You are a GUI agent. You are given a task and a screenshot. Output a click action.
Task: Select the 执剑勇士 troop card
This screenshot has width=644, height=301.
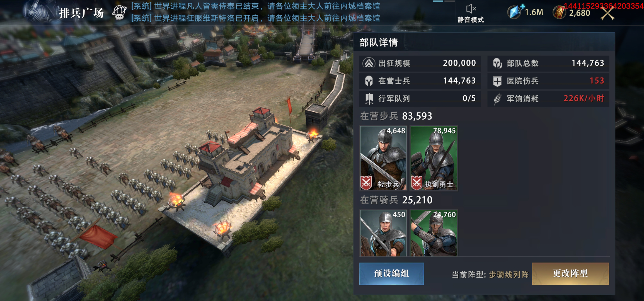coord(434,158)
